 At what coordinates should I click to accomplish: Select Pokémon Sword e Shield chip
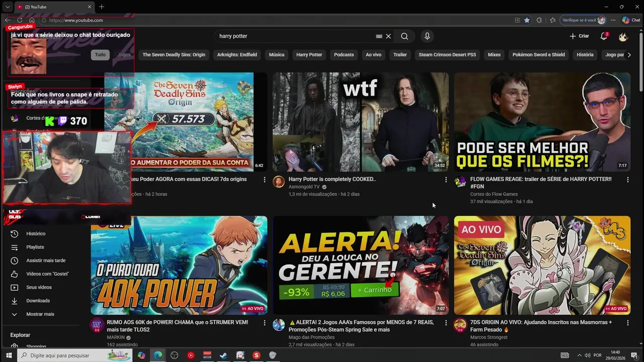[538, 55]
